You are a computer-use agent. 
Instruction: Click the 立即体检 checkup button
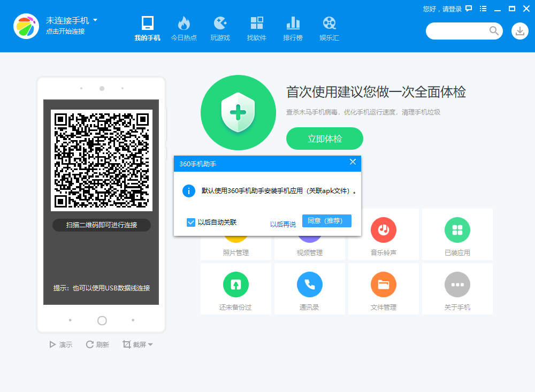click(x=325, y=138)
